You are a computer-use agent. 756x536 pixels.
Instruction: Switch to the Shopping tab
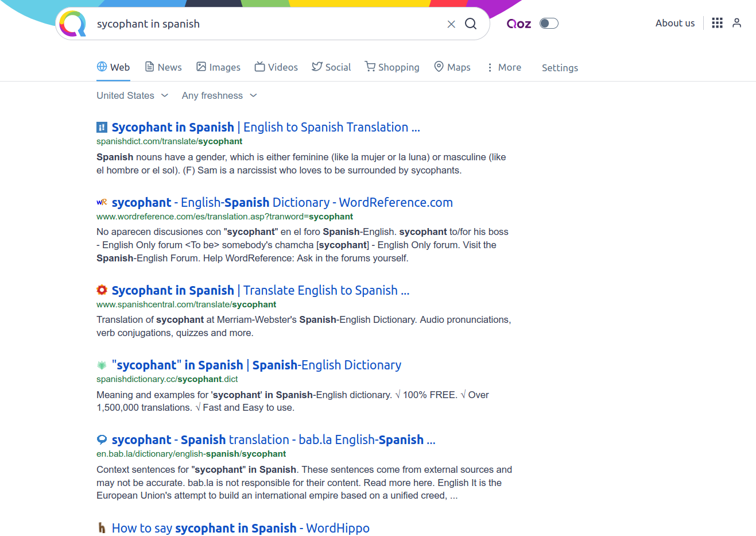392,67
